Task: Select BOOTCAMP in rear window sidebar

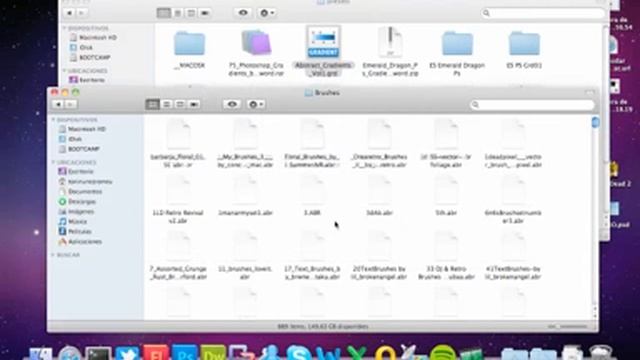Action: pos(90,58)
